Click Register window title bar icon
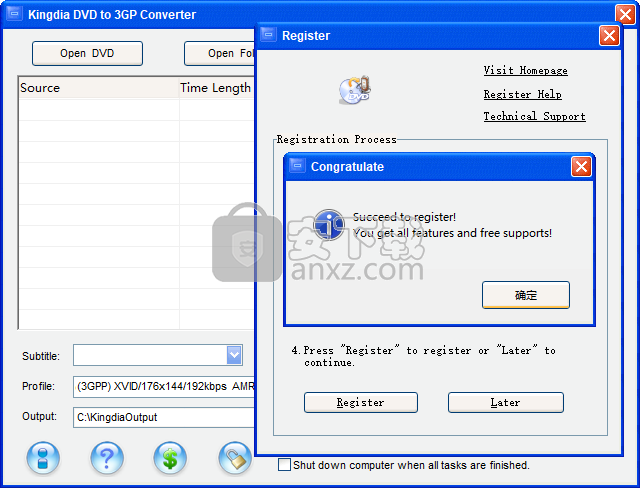Screen dimensions: 640x488 coord(269,35)
